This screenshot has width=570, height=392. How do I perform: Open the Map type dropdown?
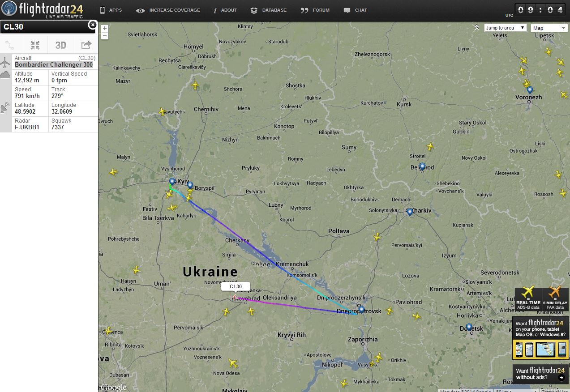click(x=549, y=28)
